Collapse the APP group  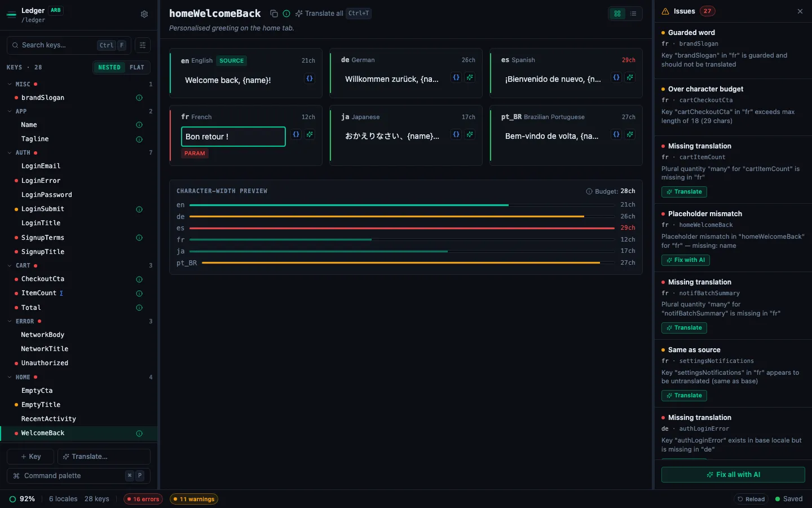click(x=10, y=111)
